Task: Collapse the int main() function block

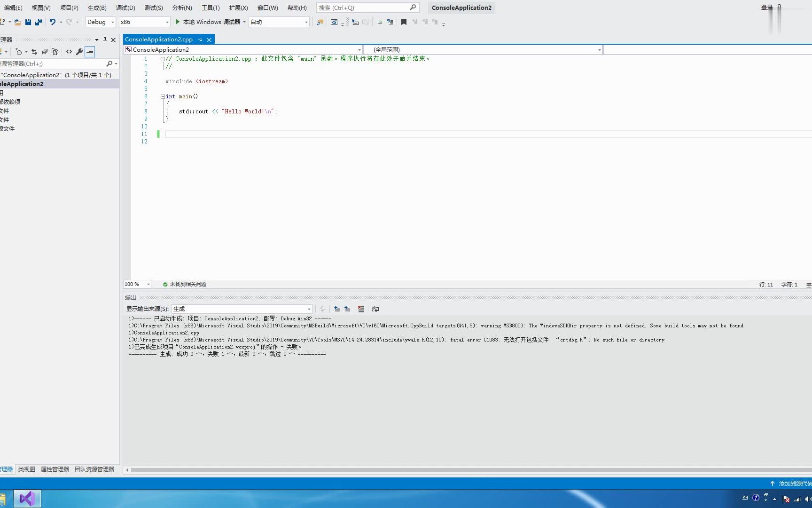Action: [x=163, y=96]
